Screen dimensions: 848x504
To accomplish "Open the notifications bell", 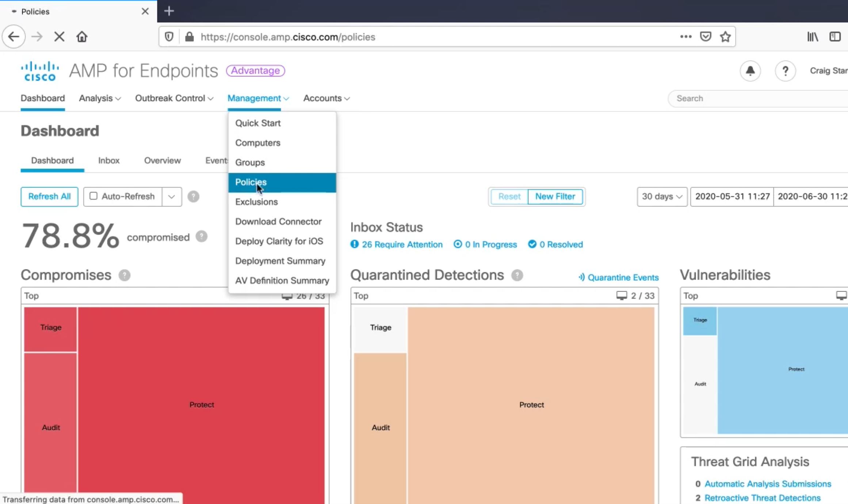I will (x=750, y=71).
